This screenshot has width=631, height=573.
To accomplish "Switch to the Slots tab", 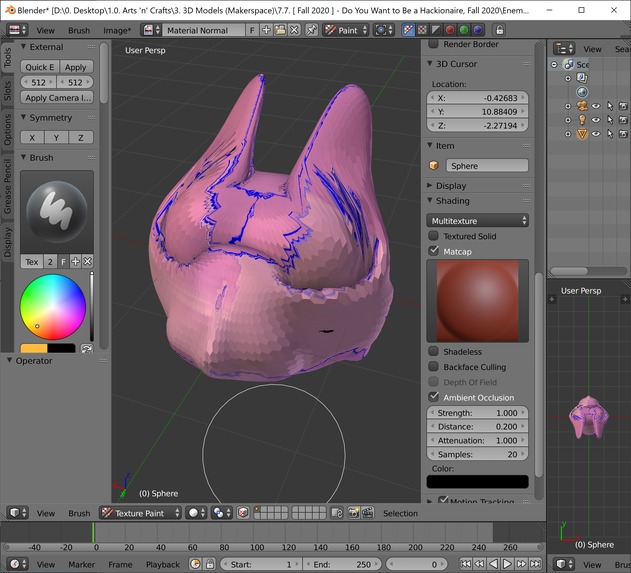I will pyautogui.click(x=7, y=91).
